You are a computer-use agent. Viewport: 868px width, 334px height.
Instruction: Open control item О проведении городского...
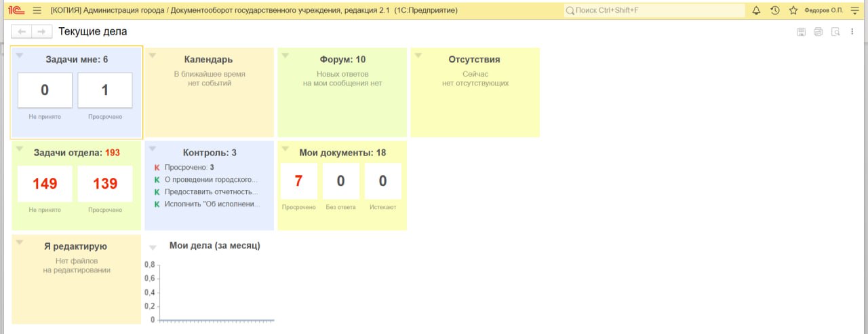pos(211,180)
